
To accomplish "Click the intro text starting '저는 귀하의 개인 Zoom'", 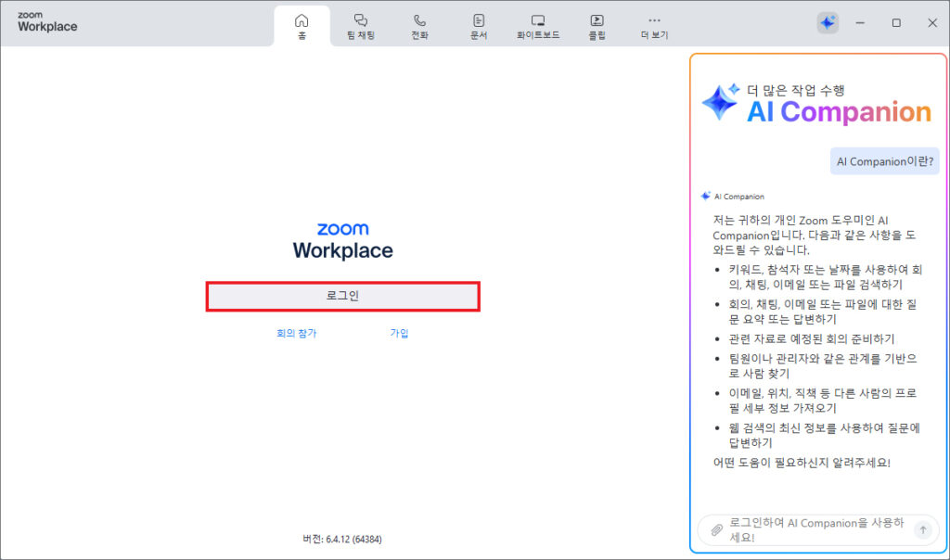I will click(x=814, y=235).
